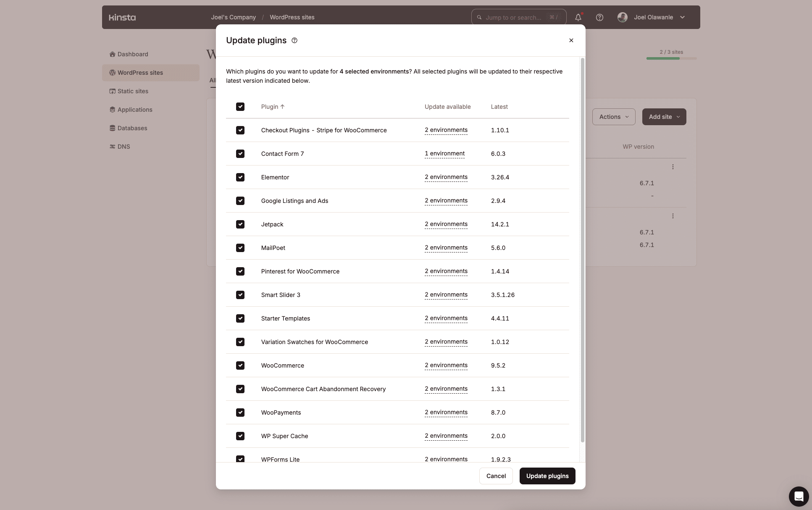This screenshot has height=510, width=812.
Task: Open DNS in the sidebar
Action: tap(150, 147)
